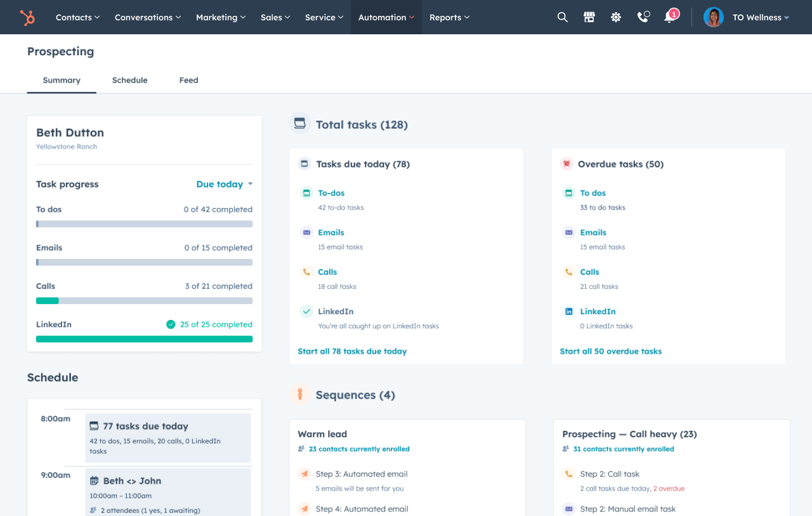812x516 pixels.
Task: Click the Sequences orange icon
Action: (299, 394)
